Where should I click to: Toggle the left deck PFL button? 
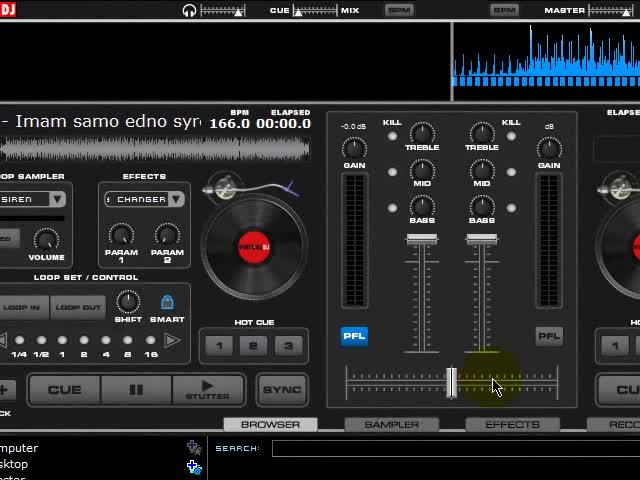click(354, 336)
